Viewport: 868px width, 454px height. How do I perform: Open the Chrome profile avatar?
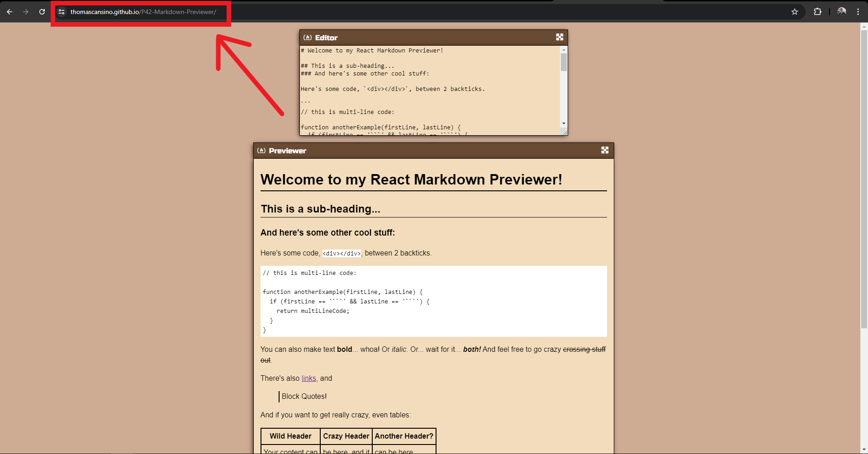[842, 11]
